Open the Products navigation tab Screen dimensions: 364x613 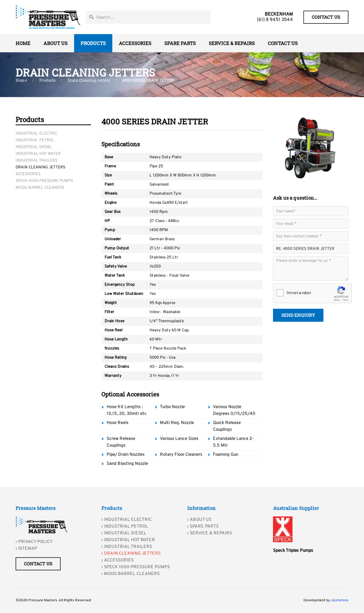tap(93, 43)
